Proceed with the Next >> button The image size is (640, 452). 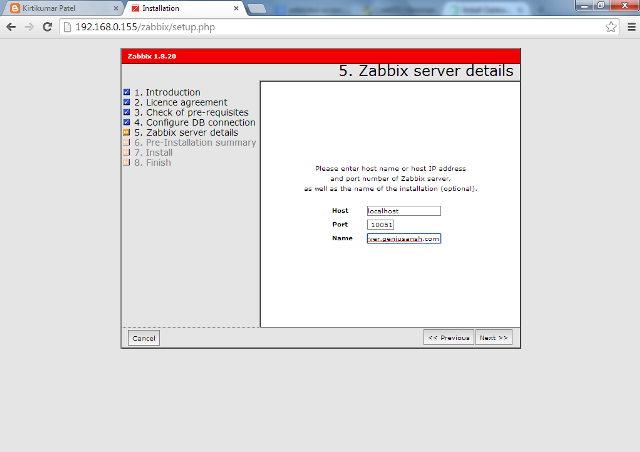pos(494,337)
